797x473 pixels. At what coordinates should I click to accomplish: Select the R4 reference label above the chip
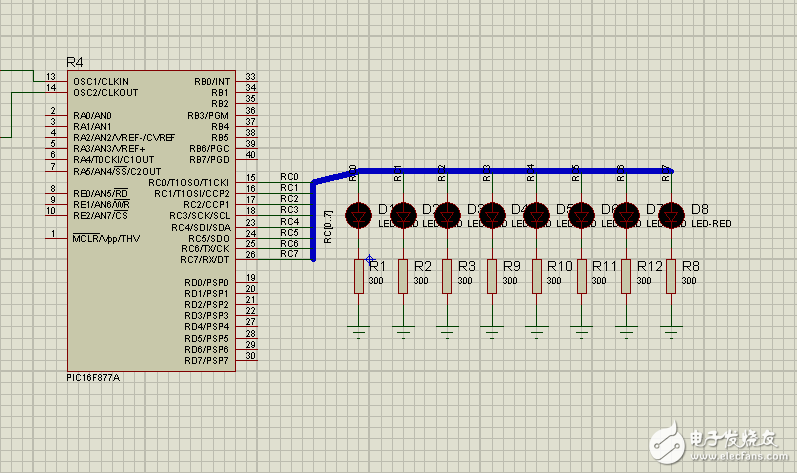(75, 62)
